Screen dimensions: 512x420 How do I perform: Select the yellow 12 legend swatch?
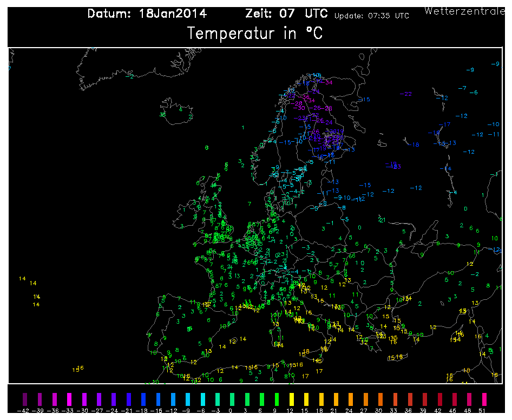tap(292, 399)
